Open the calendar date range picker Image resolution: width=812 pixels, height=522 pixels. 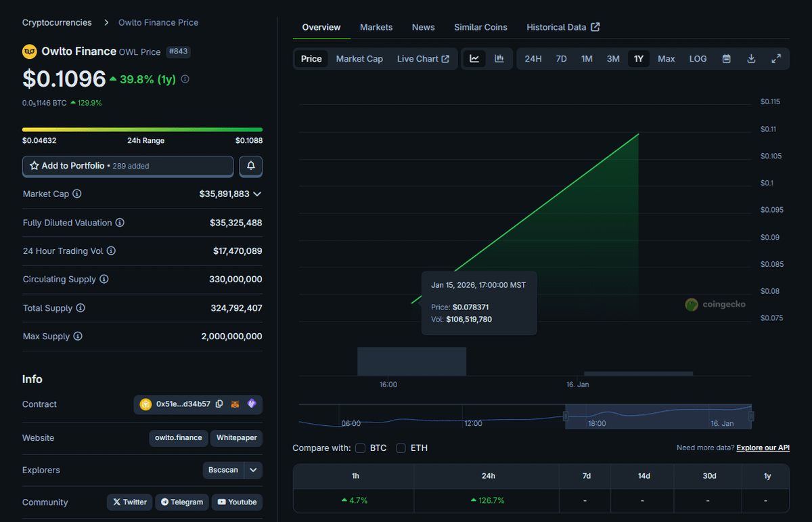(x=726, y=59)
